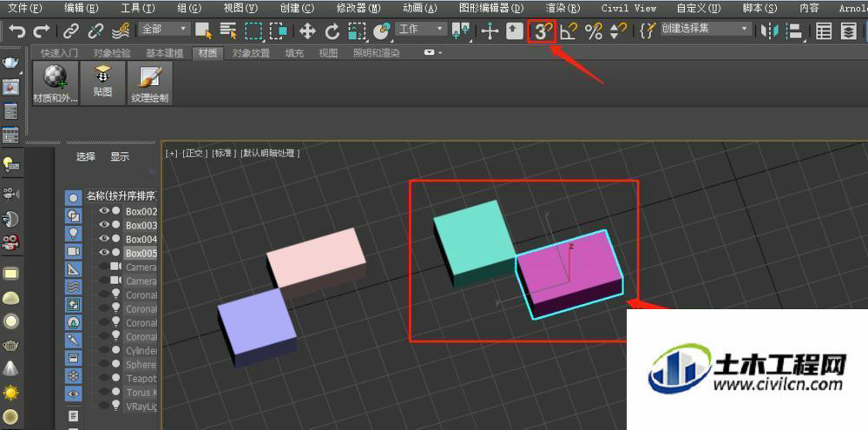868x430 pixels.
Task: Click the Bind to Space Warp icon
Action: pyautogui.click(x=122, y=31)
